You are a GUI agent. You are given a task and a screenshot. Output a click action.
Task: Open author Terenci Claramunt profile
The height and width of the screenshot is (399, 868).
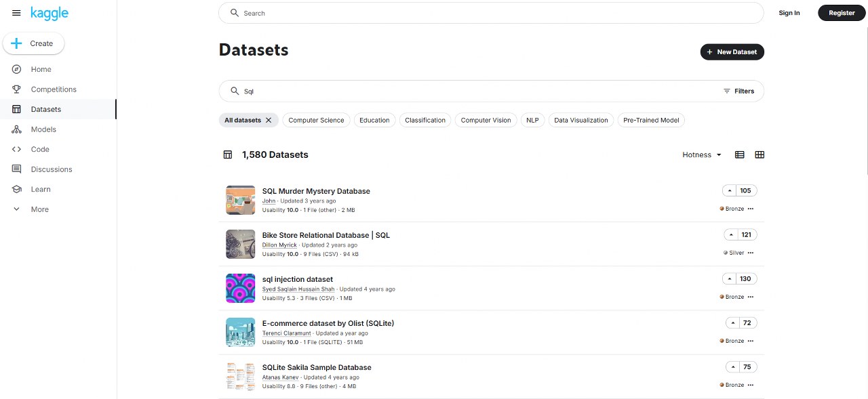pyautogui.click(x=287, y=333)
